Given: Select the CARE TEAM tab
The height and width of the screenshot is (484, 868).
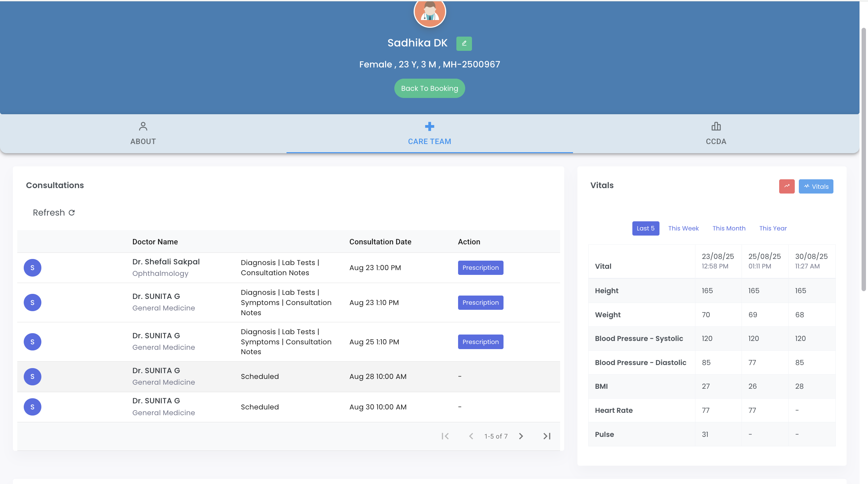Looking at the screenshot, I should (429, 134).
